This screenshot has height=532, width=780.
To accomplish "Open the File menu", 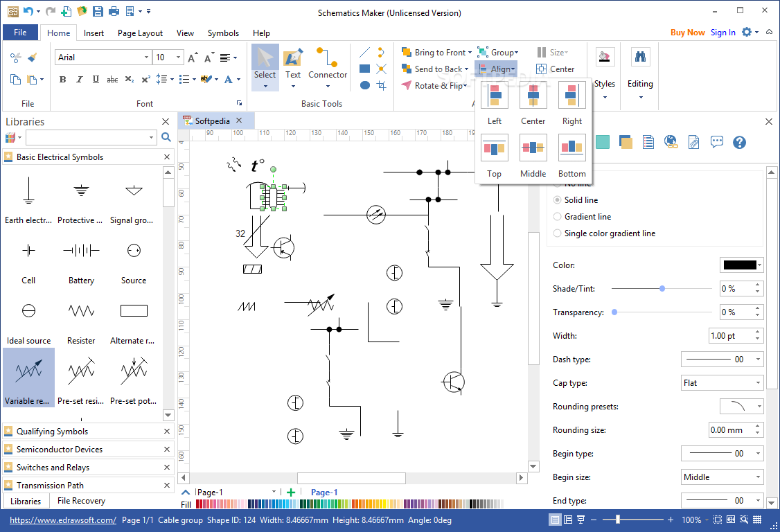I will (x=20, y=33).
